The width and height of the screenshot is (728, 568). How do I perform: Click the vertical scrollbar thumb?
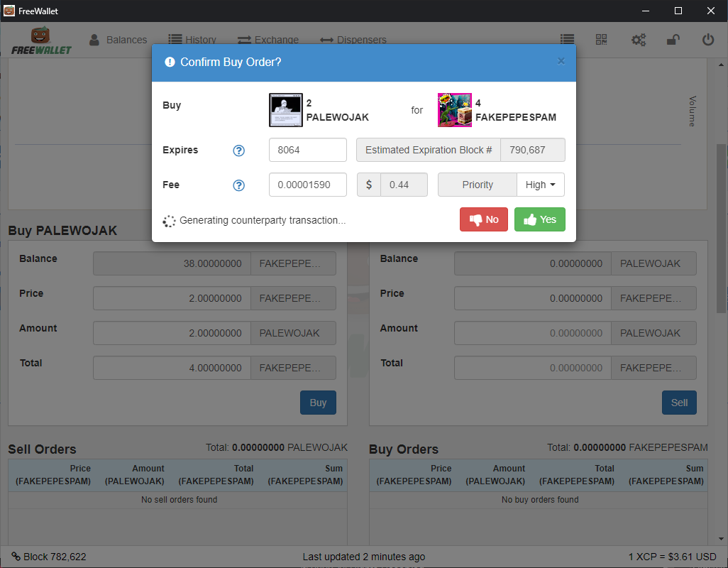pyautogui.click(x=721, y=228)
